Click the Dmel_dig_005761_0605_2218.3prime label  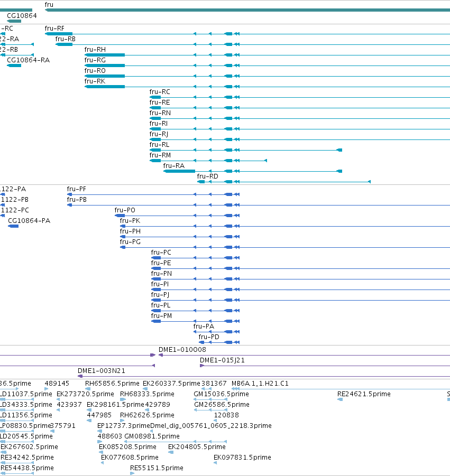(211, 426)
